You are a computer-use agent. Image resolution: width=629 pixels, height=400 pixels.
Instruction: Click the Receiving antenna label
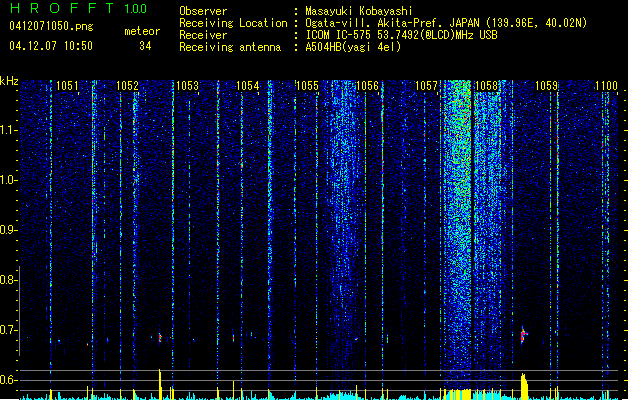(230, 47)
